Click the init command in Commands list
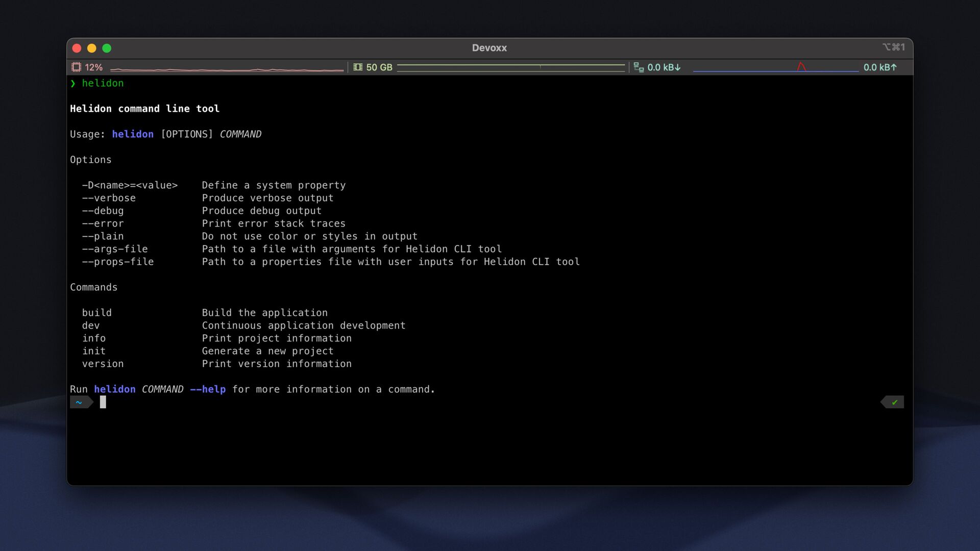Viewport: 980px width, 551px height. 94,351
